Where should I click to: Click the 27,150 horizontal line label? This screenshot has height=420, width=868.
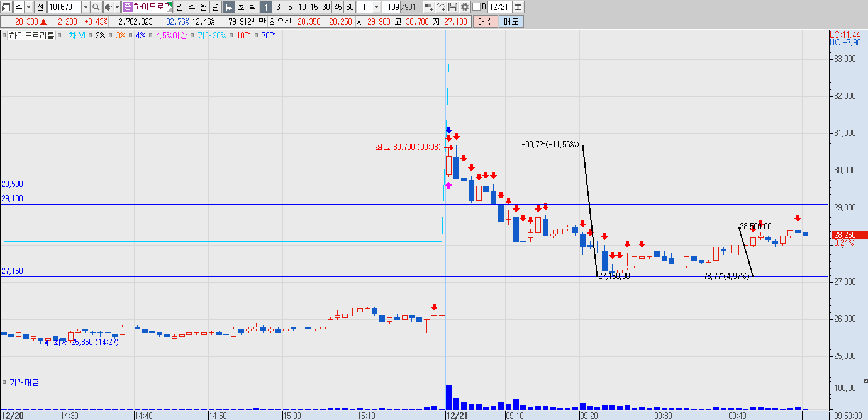click(x=12, y=271)
